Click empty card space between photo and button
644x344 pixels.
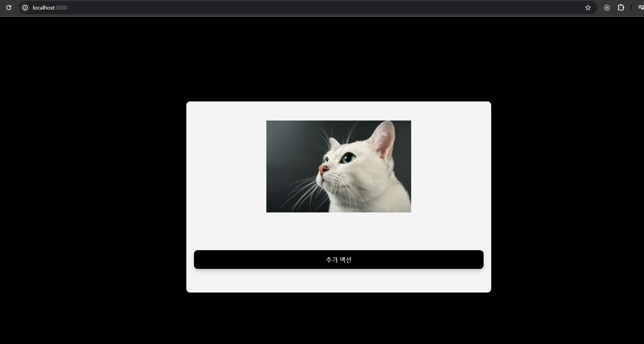339,231
